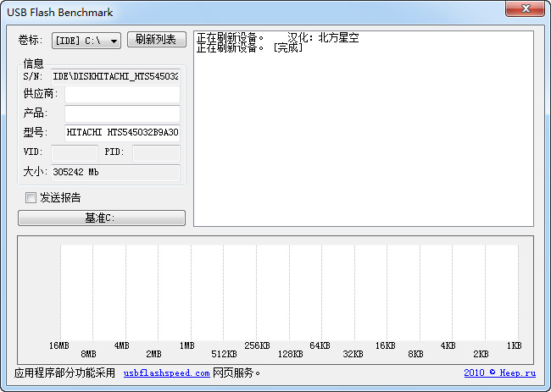
Task: Click the 应用程序部分功能采用 footer text
Action: pos(64,373)
